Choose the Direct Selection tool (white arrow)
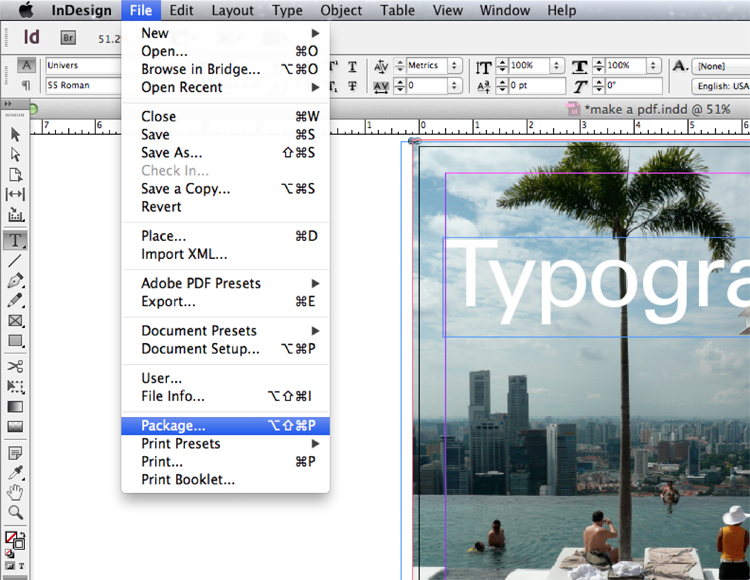 (x=15, y=154)
